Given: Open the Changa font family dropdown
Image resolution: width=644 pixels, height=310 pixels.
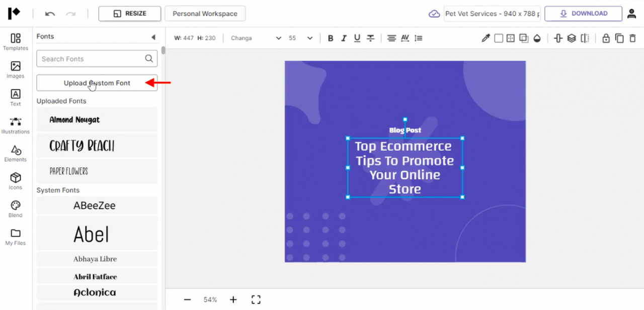Looking at the screenshot, I should pyautogui.click(x=256, y=38).
